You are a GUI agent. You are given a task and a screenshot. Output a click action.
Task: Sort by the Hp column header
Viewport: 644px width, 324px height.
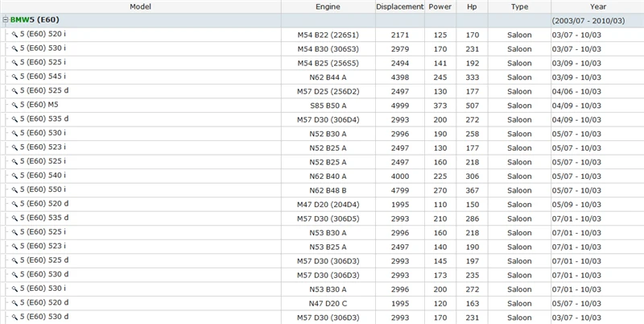pos(472,6)
